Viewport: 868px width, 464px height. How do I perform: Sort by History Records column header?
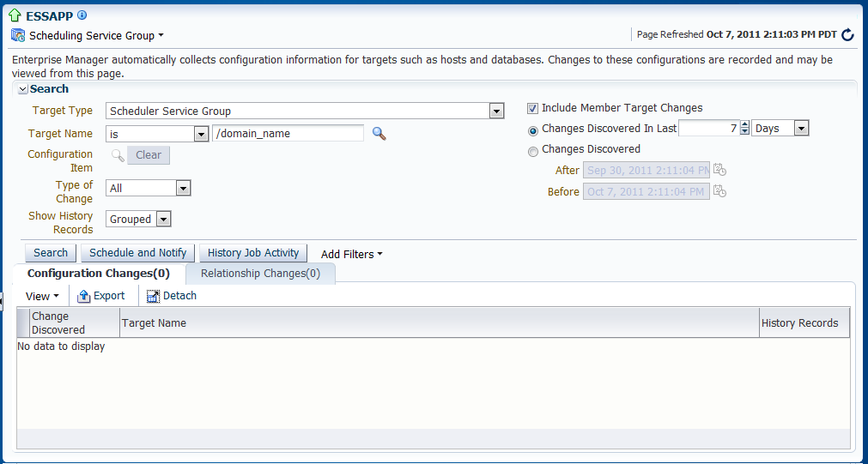click(804, 323)
